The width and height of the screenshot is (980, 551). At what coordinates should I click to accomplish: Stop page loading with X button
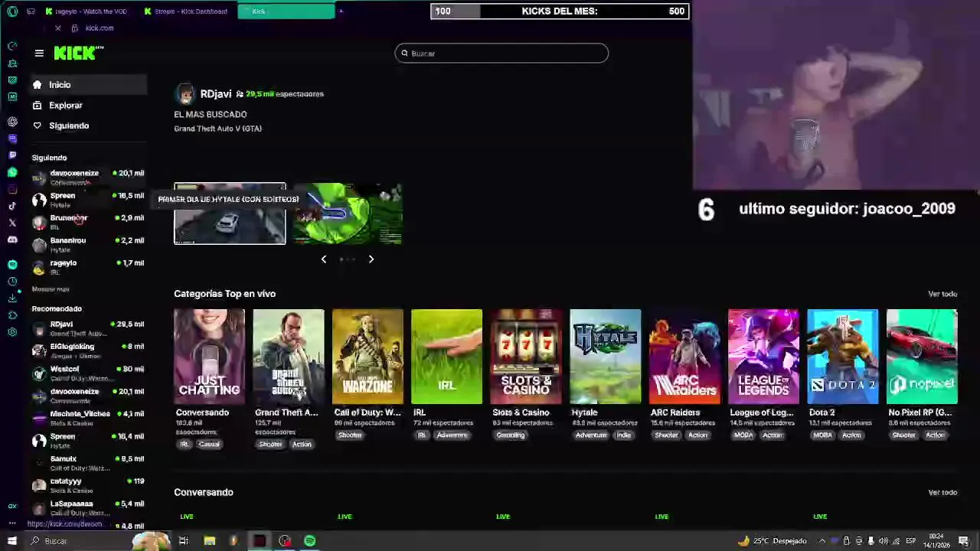coord(57,28)
